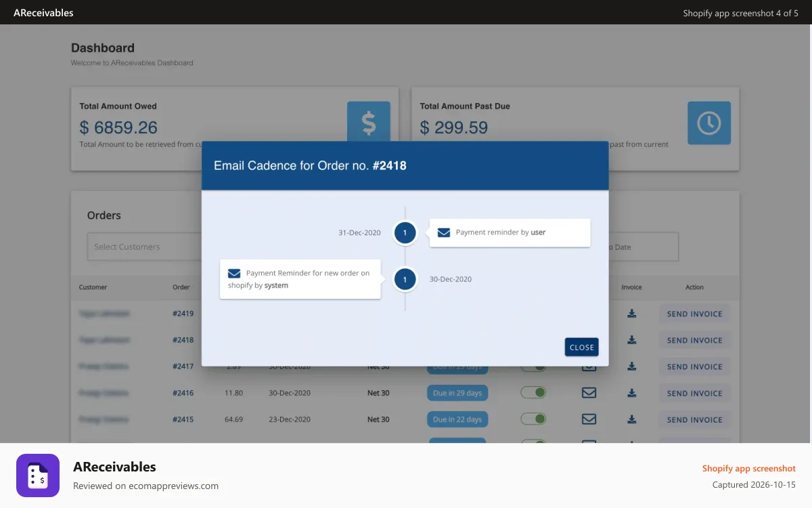Click the Payment Reminder for new order card
Image resolution: width=812 pixels, height=508 pixels.
click(300, 279)
